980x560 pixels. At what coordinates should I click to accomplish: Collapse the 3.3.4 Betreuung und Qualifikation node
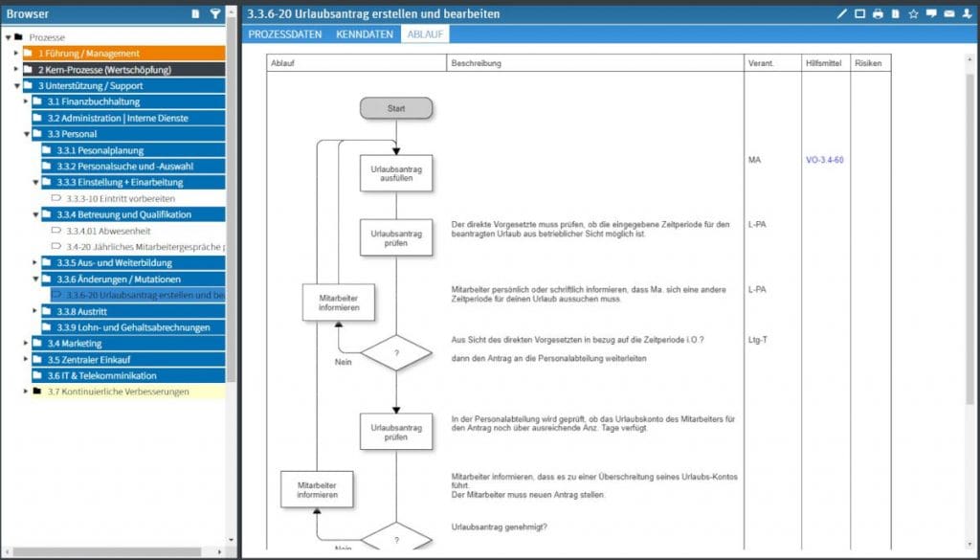[35, 214]
